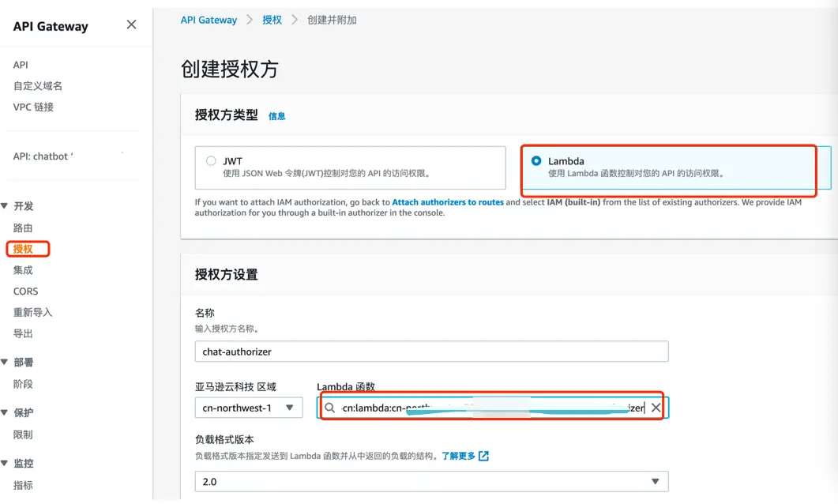The height and width of the screenshot is (504, 838).
Task: Collapse the 监控 sidebar section
Action: tap(5, 464)
